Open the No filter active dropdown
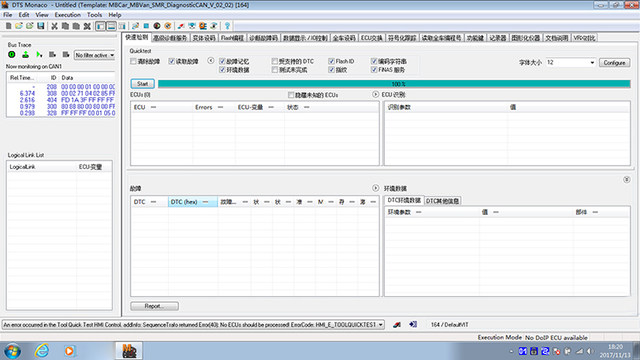Viewport: 640px width, 360px height. (x=94, y=55)
